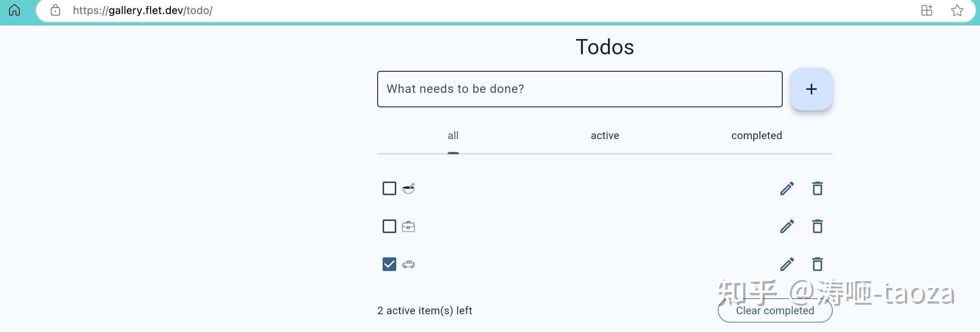The image size is (980, 332).
Task: Focus the "What needs to be done?" field
Action: [x=580, y=89]
